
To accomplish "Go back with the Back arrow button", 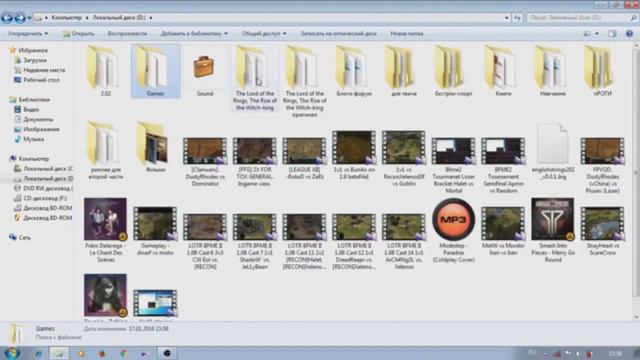I will coord(7,18).
